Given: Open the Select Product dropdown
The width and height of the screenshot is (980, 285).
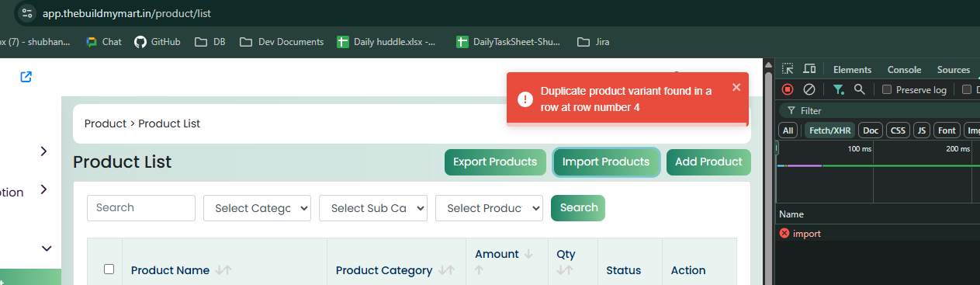Looking at the screenshot, I should [489, 208].
